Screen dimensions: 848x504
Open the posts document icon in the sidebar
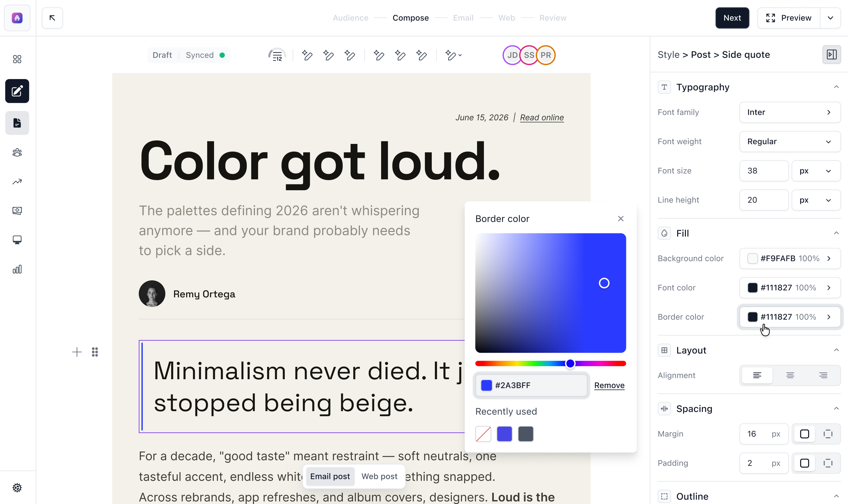[17, 123]
